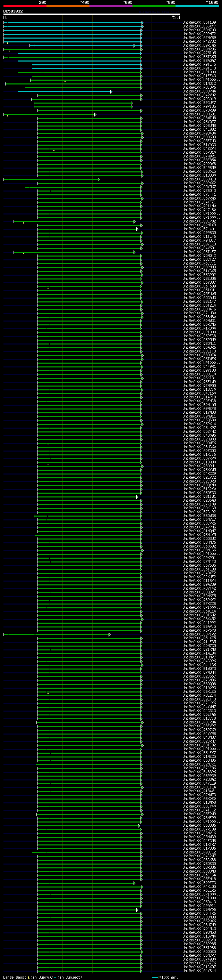Click the cyan alignment bar for UniRef100_C6T1G9
Image resolution: width=222 pixels, height=980 pixels.
click(73, 23)
